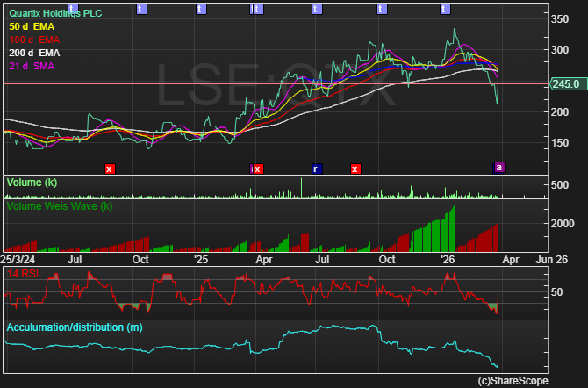Click the 14 RSI panel label
This screenshot has width=588, height=388.
pos(24,275)
